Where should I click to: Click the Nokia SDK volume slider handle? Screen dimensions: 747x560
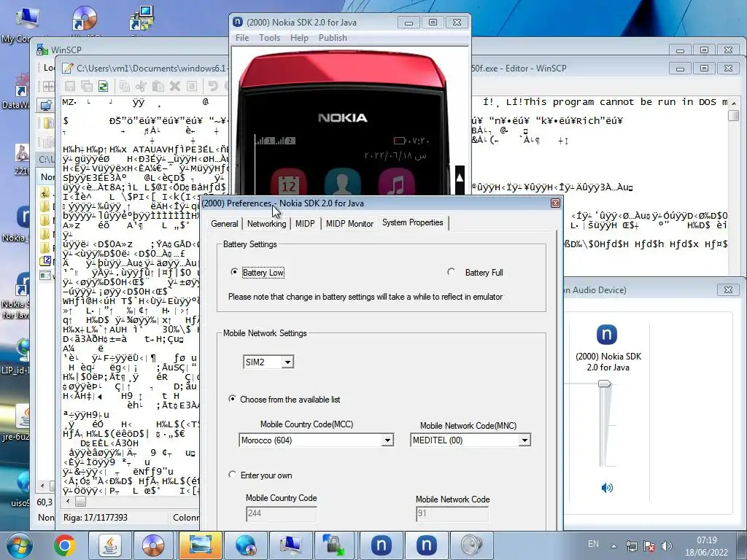[x=605, y=384]
